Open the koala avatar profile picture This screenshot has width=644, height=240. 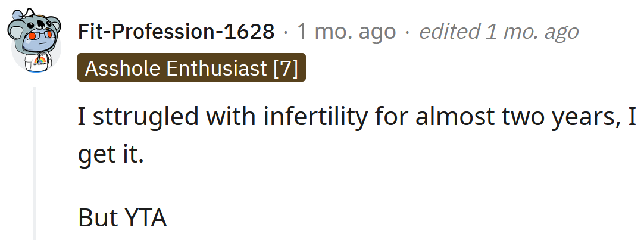tap(35, 40)
